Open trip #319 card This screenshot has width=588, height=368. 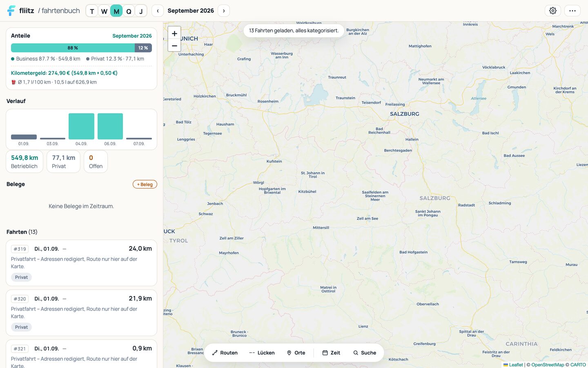[x=81, y=263]
